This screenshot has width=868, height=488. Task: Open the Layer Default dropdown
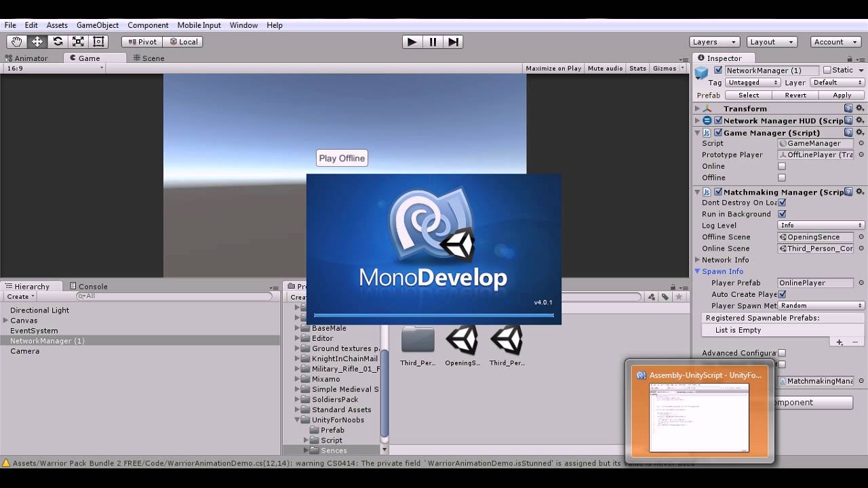point(837,83)
